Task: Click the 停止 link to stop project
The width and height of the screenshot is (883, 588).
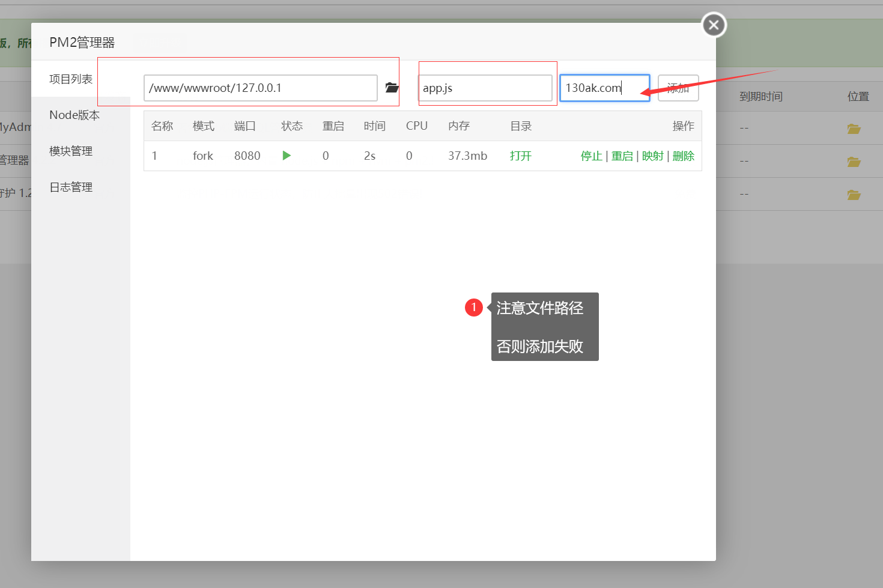Action: [x=591, y=156]
